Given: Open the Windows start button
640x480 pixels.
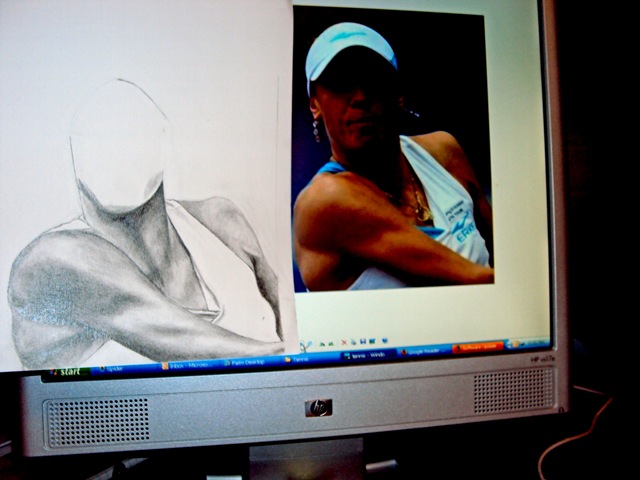Looking at the screenshot, I should click(66, 372).
